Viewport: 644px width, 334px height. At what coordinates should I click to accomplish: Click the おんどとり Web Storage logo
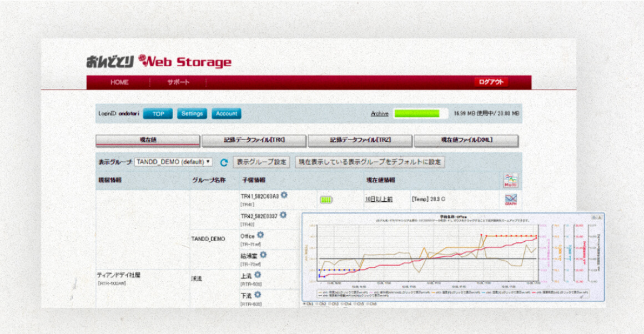click(159, 62)
